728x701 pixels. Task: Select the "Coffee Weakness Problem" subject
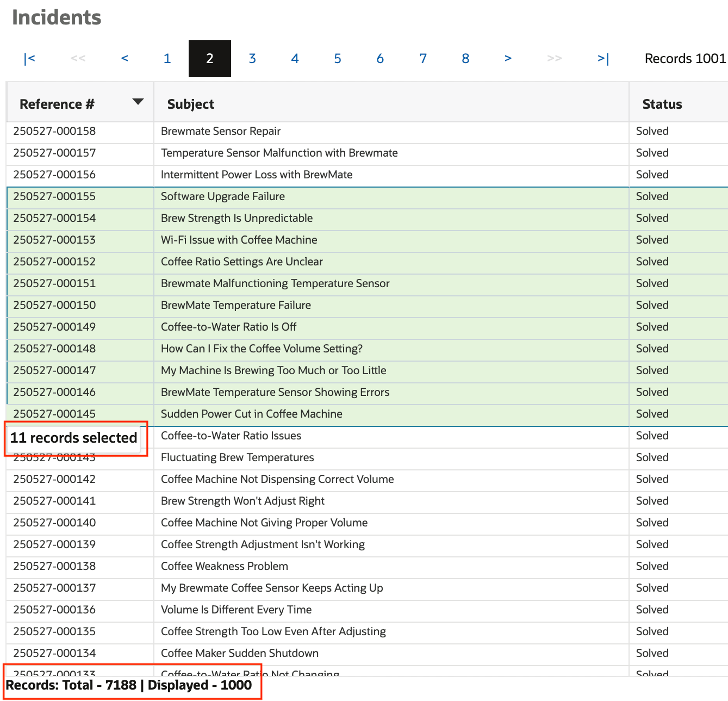225,566
